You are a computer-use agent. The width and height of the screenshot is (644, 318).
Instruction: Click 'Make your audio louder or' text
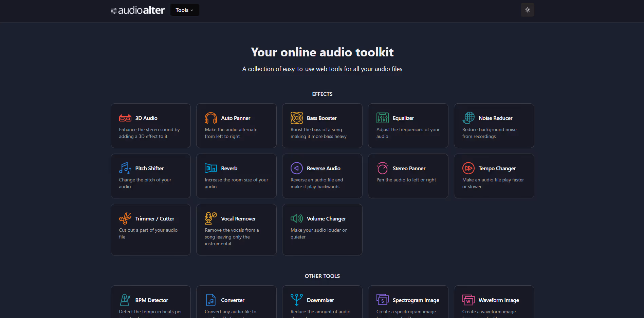318,230
